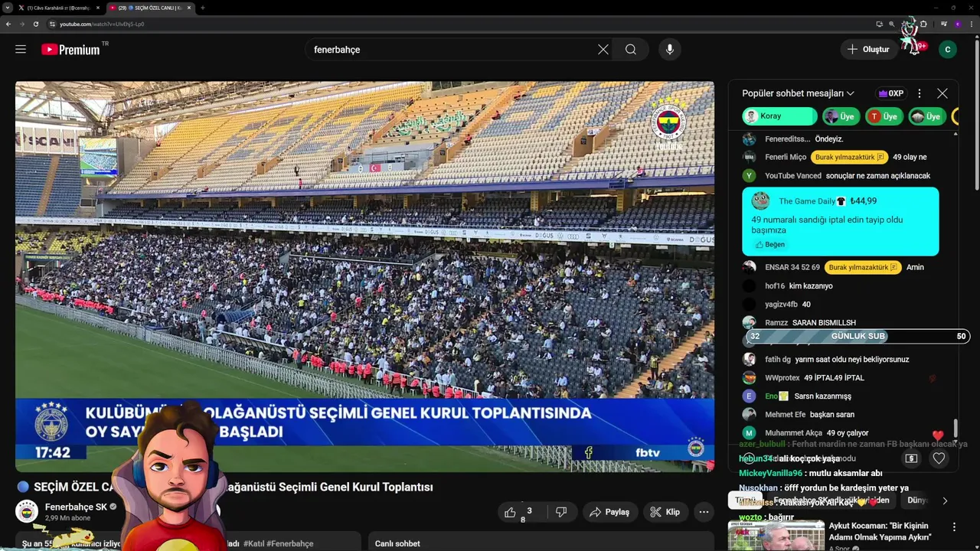980x551 pixels.
Task: Click the youtube.com address bar
Action: coord(459,24)
